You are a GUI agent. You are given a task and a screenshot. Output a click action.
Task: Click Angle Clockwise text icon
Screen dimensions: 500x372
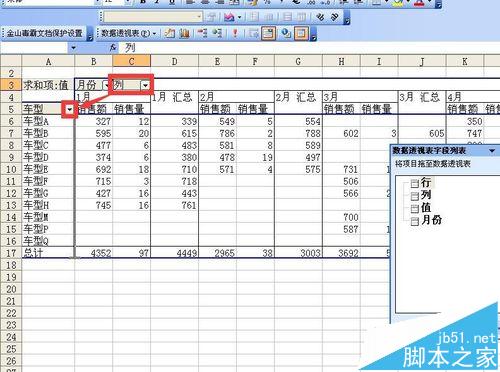pos(320,17)
